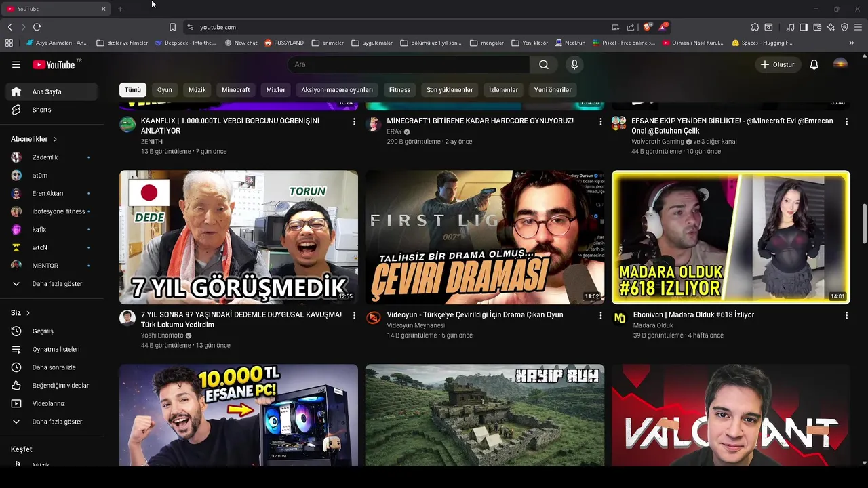Viewport: 868px width, 488px height.
Task: Open the Siz section heading
Action: click(20, 313)
